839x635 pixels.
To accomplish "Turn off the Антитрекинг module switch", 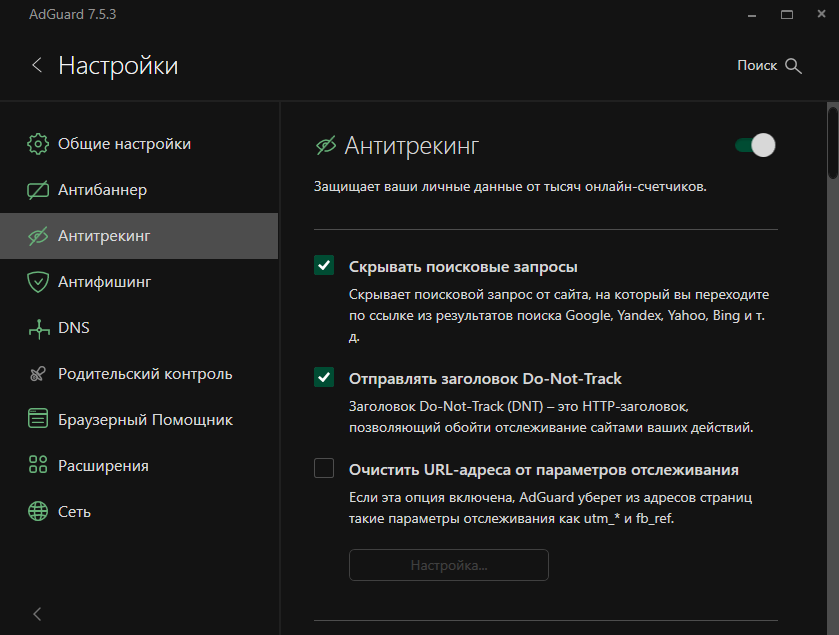I will (x=755, y=146).
